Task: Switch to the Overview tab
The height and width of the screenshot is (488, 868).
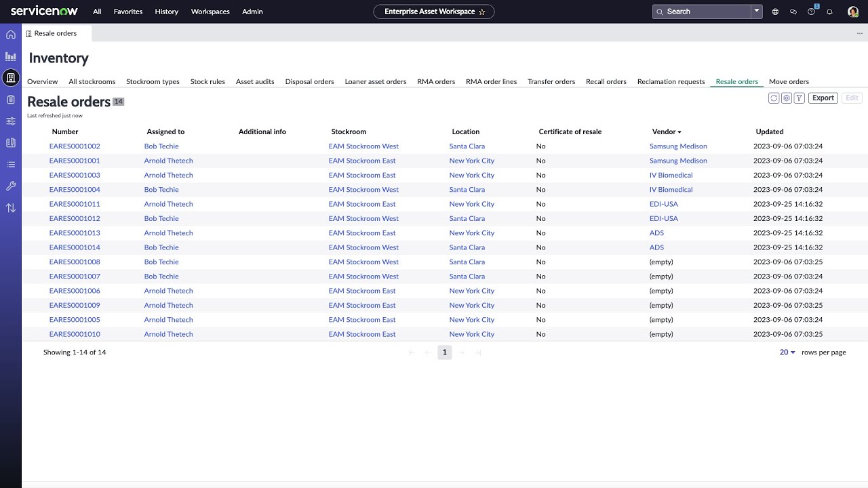Action: pos(42,81)
